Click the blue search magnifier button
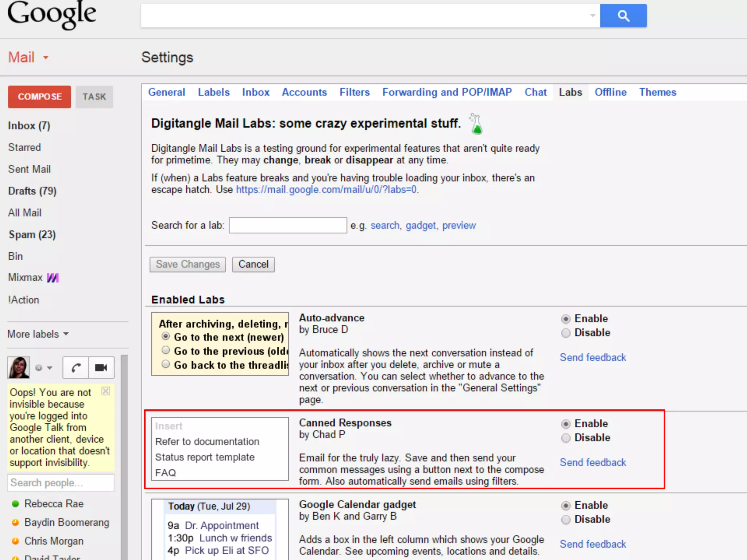This screenshot has width=747, height=560. (623, 16)
